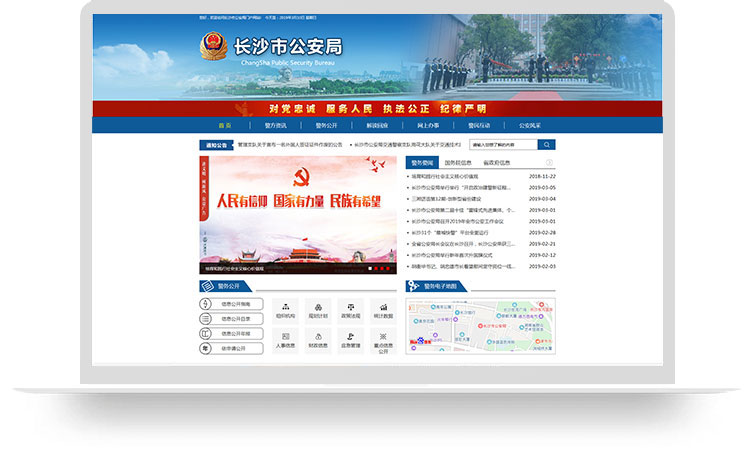Click the 警务电子地图 section title
This screenshot has width=751, height=462.
tap(440, 286)
